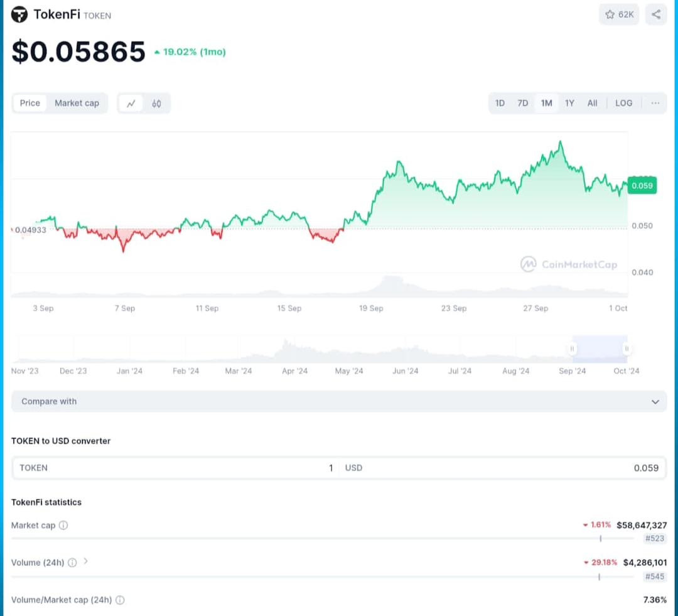Choose the 7D time range
Image resolution: width=678 pixels, height=616 pixels.
pos(522,103)
